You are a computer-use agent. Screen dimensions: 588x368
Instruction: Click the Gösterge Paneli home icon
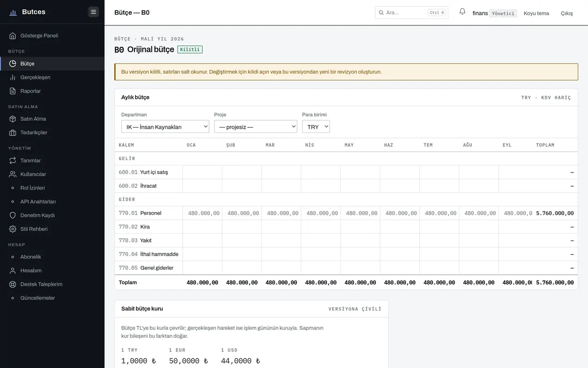[12, 36]
